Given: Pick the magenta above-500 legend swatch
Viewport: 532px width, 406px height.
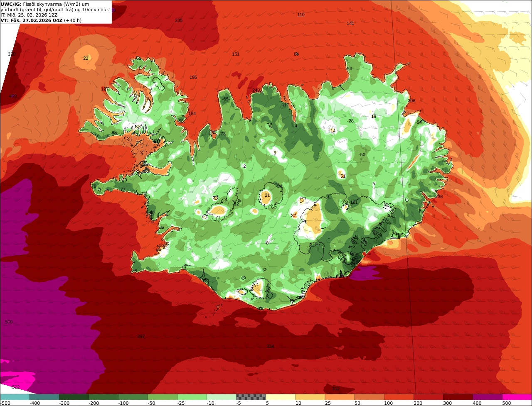Looking at the screenshot, I should click(x=517, y=397).
